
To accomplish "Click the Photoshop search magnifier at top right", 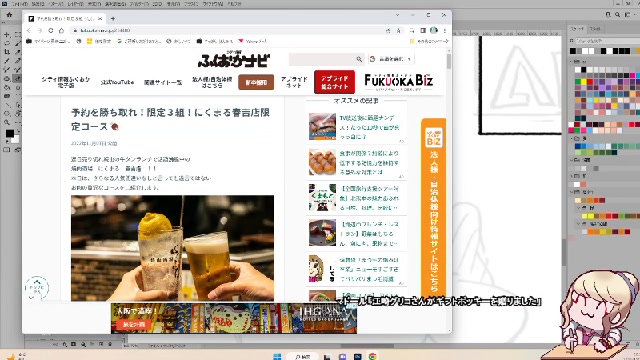I will tap(618, 15).
